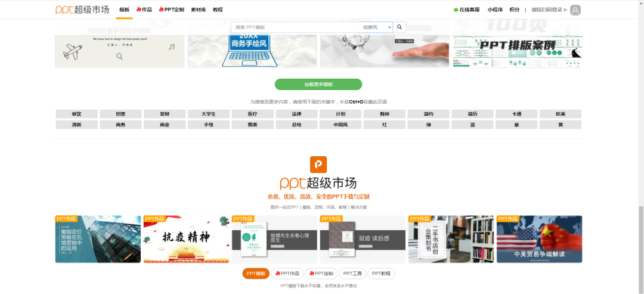
Task: Focus the 搜索 PPT模板 search field
Action: tap(294, 27)
